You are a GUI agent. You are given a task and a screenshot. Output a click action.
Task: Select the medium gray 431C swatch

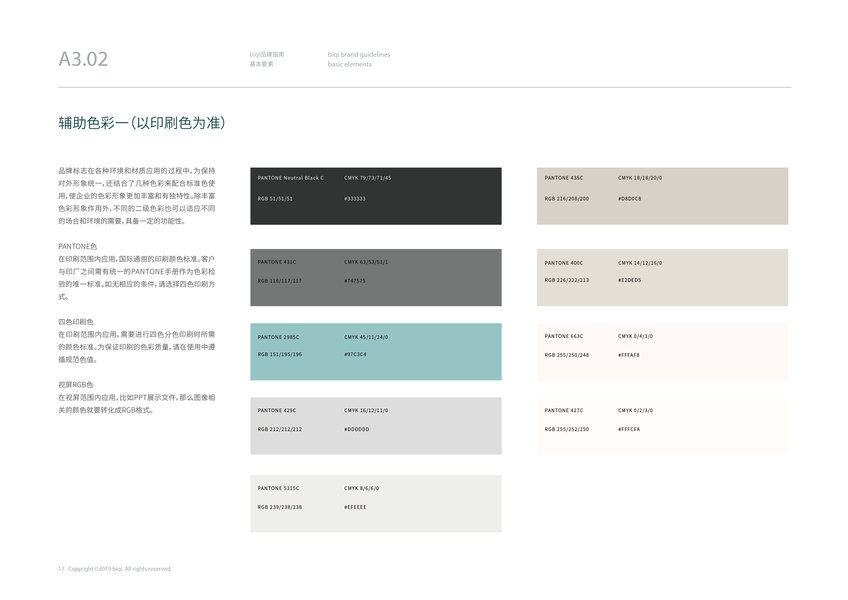(375, 278)
